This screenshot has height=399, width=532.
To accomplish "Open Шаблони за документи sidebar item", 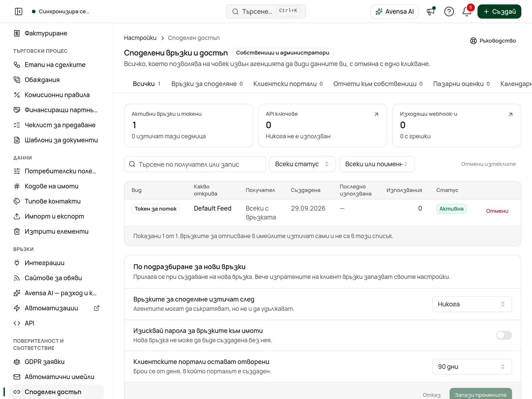I will (x=57, y=140).
